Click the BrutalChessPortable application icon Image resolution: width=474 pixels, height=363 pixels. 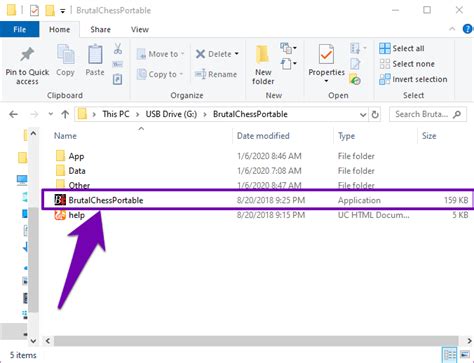coord(60,200)
